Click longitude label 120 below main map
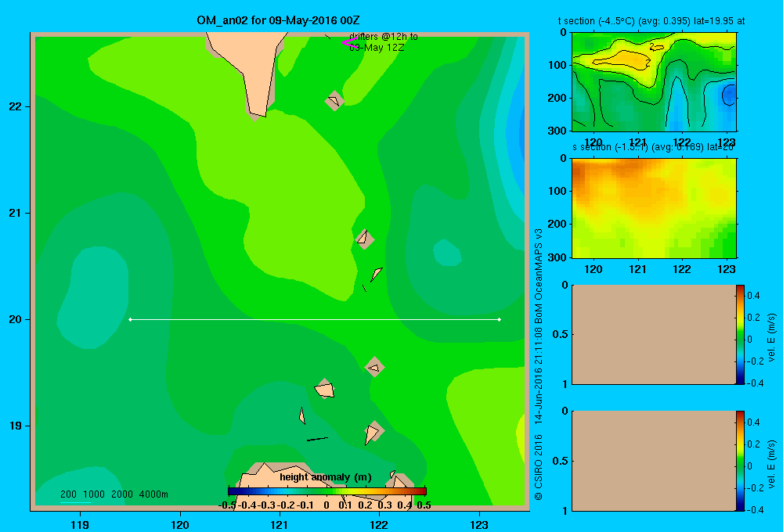The height and width of the screenshot is (532, 783). tap(180, 524)
